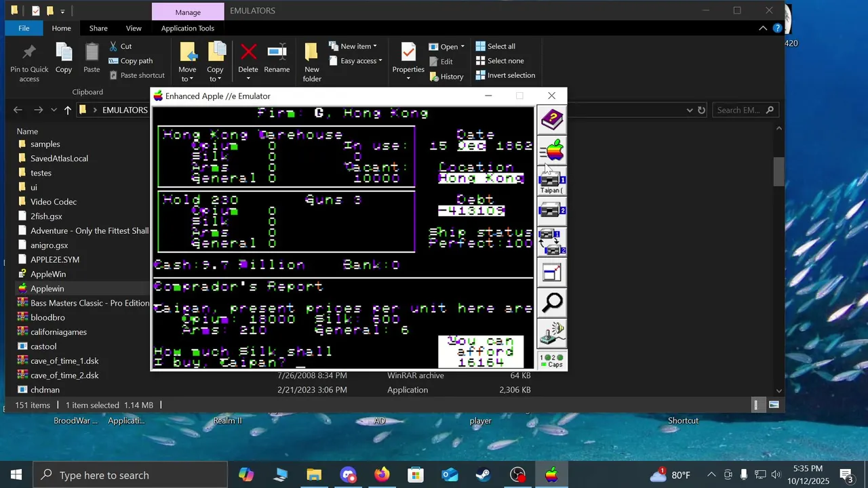Viewport: 868px width, 488px height.
Task: Click the Copy ribbon icon
Action: pyautogui.click(x=64, y=58)
